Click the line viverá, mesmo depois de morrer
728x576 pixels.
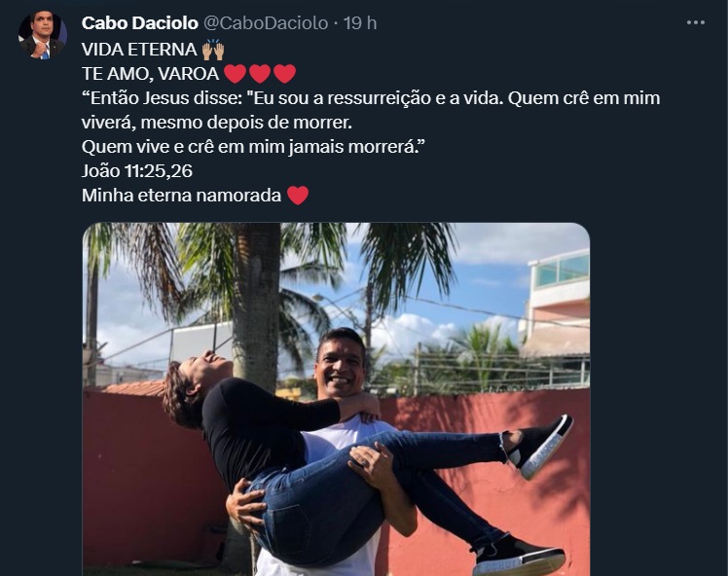point(217,123)
